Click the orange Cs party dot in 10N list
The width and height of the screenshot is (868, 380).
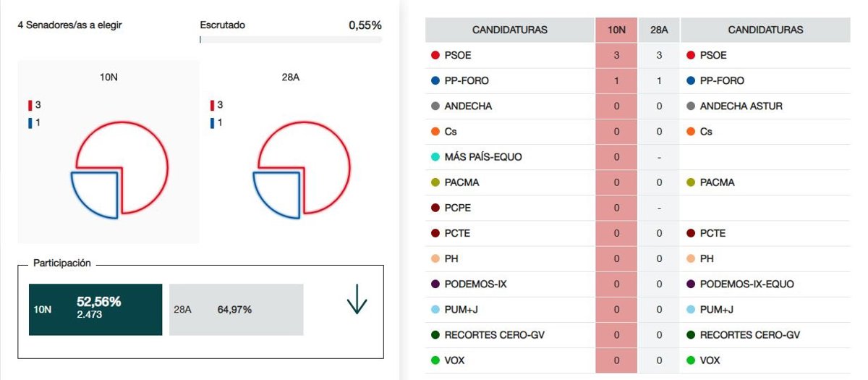435,132
